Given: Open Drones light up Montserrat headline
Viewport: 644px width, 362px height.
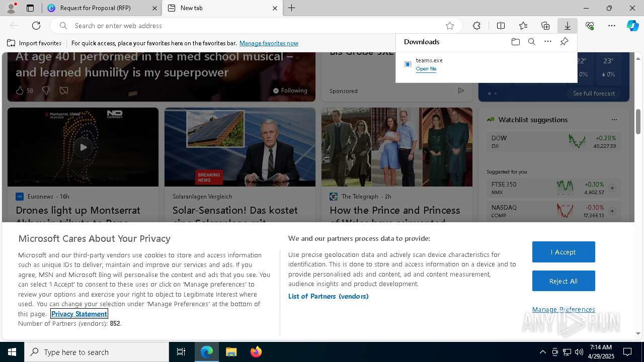Looking at the screenshot, I should point(78,215).
